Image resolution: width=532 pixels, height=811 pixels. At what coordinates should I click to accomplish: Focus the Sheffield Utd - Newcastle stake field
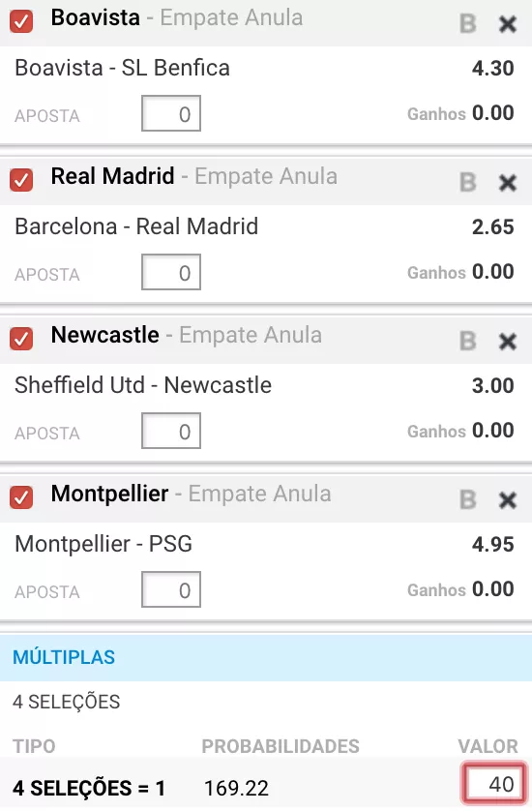coord(171,431)
